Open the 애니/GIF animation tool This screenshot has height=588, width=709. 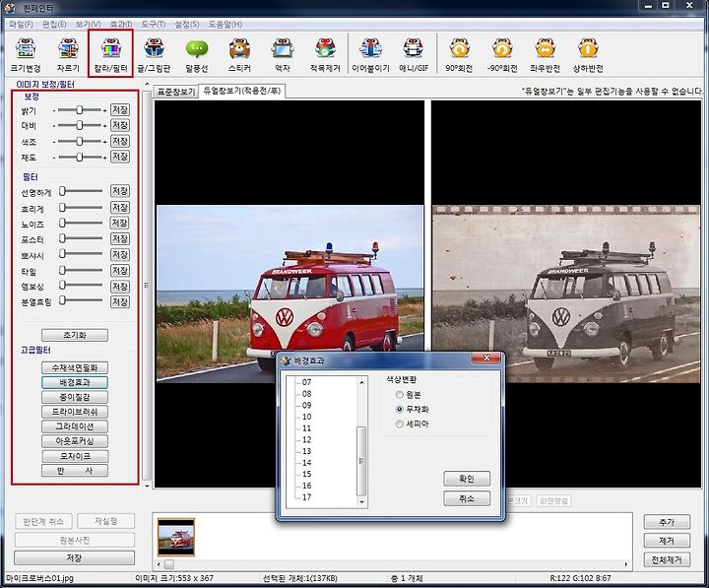414,55
